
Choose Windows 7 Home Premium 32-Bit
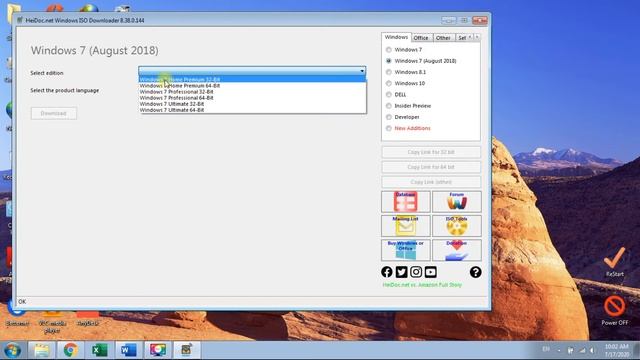pos(252,80)
